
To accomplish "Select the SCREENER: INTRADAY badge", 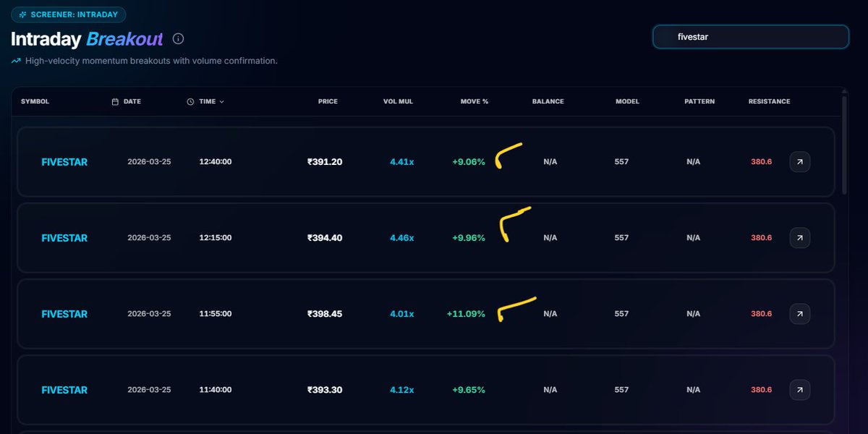I will [x=69, y=14].
